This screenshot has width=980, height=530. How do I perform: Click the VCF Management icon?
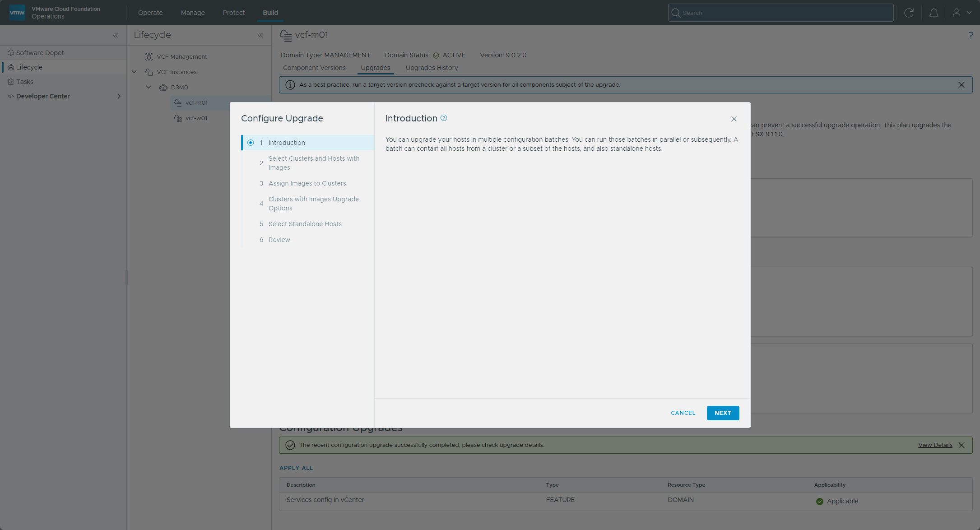[149, 56]
